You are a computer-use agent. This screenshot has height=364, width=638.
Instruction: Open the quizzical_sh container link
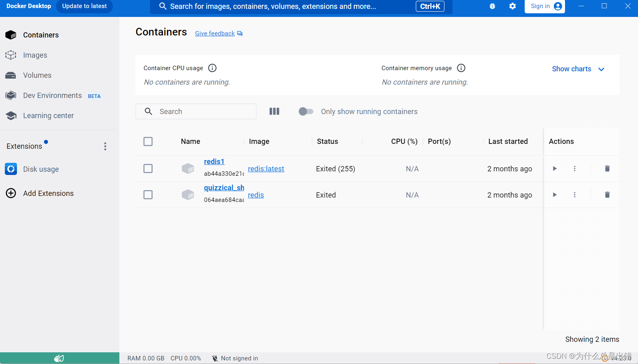[224, 188]
